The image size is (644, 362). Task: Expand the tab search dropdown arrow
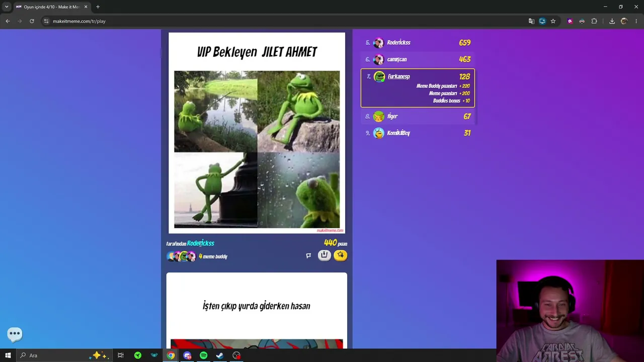tap(7, 7)
